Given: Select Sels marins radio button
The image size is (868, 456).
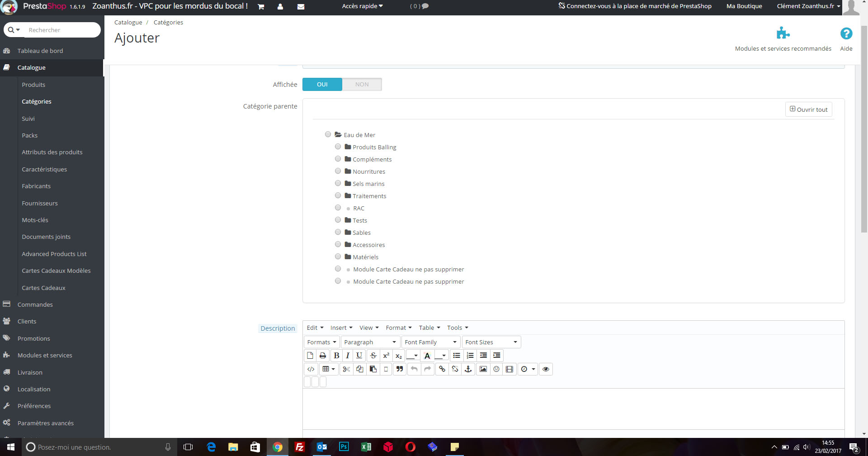Looking at the screenshot, I should [x=338, y=183].
